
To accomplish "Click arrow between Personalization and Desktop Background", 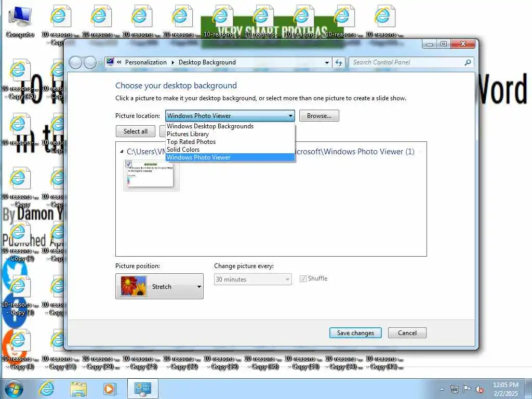I will pos(172,62).
